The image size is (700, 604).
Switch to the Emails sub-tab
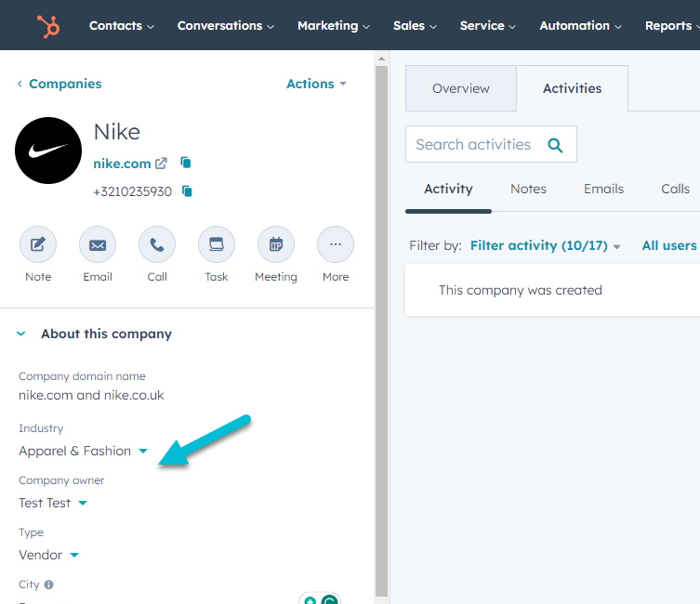tap(603, 190)
